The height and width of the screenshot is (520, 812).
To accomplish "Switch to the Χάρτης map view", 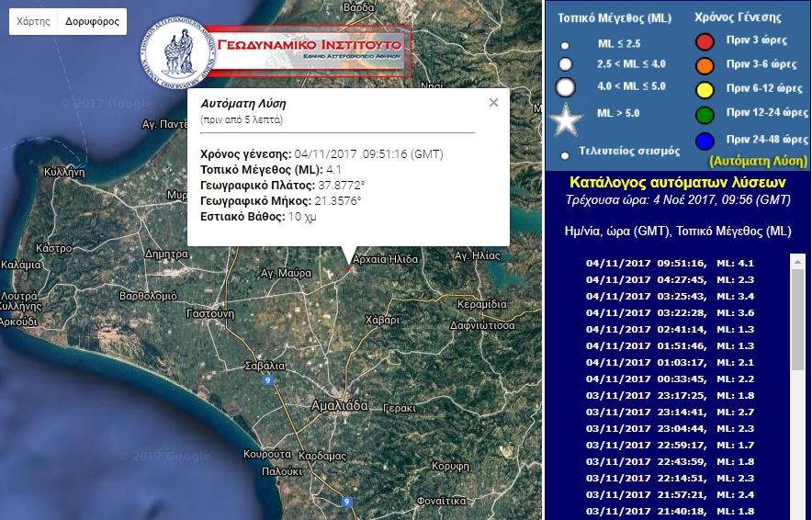I will (x=33, y=21).
